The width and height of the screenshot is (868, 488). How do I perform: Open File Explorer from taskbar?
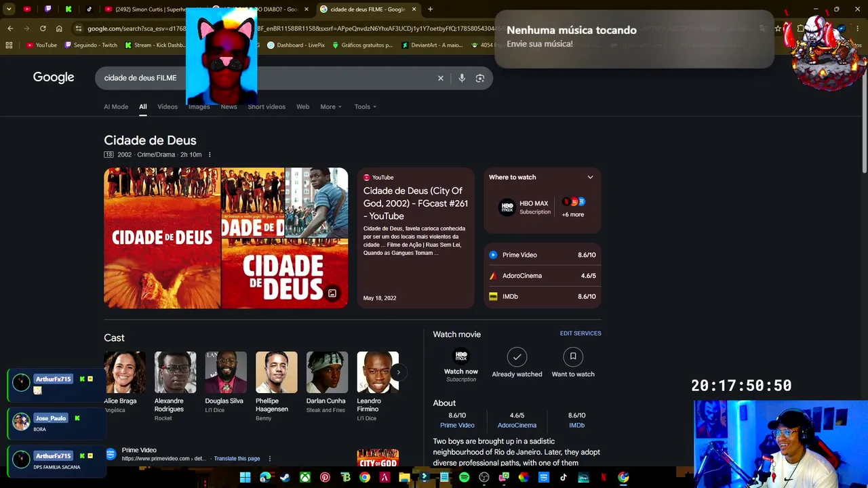click(404, 477)
